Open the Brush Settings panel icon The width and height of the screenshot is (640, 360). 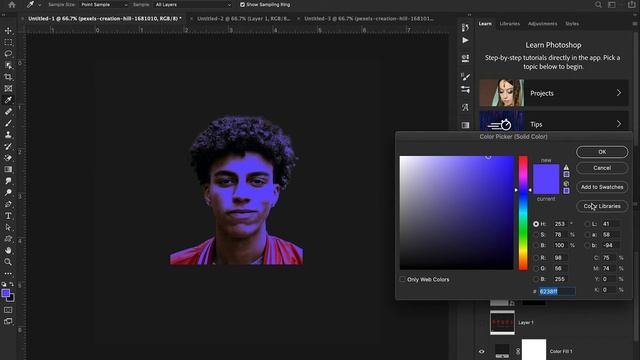click(x=465, y=76)
